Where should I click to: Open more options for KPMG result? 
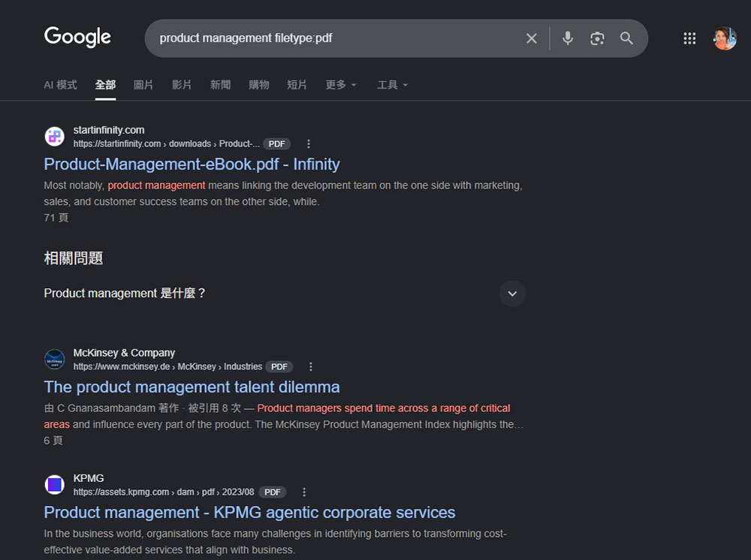[x=304, y=492]
